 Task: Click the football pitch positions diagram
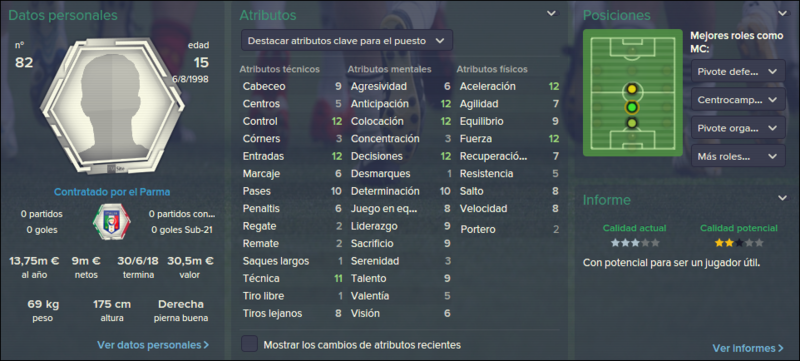click(x=633, y=93)
